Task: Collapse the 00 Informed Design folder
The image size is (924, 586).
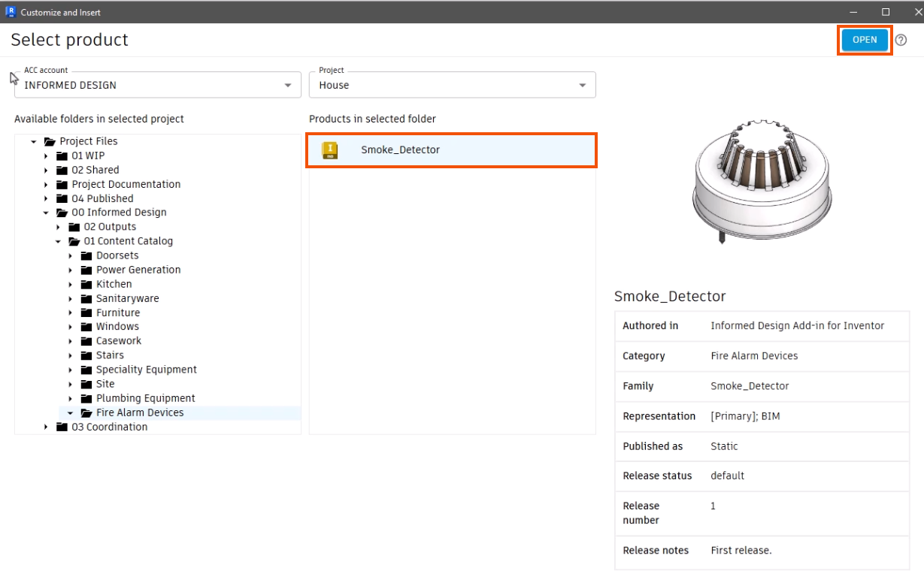Action: pyautogui.click(x=46, y=213)
